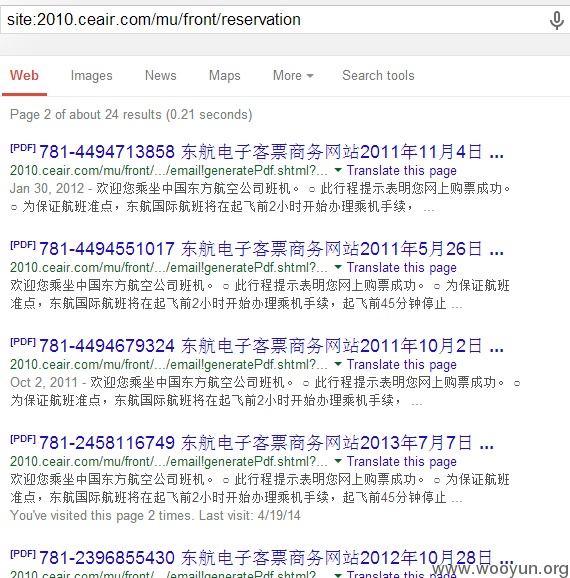Image resolution: width=570 pixels, height=578 pixels.
Task: Click the voice search microphone icon
Action: click(556, 20)
